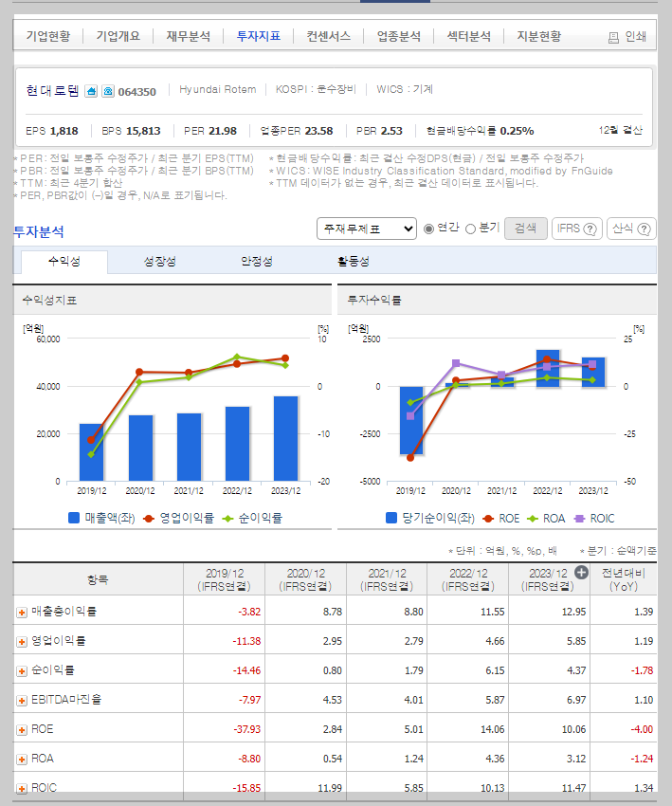
Task: Expand the ROE row
Action: (22, 729)
